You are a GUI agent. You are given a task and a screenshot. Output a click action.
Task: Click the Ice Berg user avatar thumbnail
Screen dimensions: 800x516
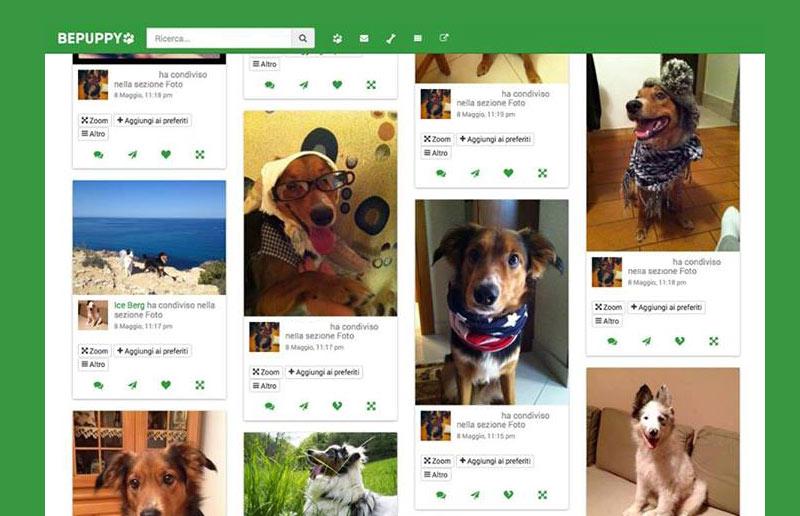(93, 315)
